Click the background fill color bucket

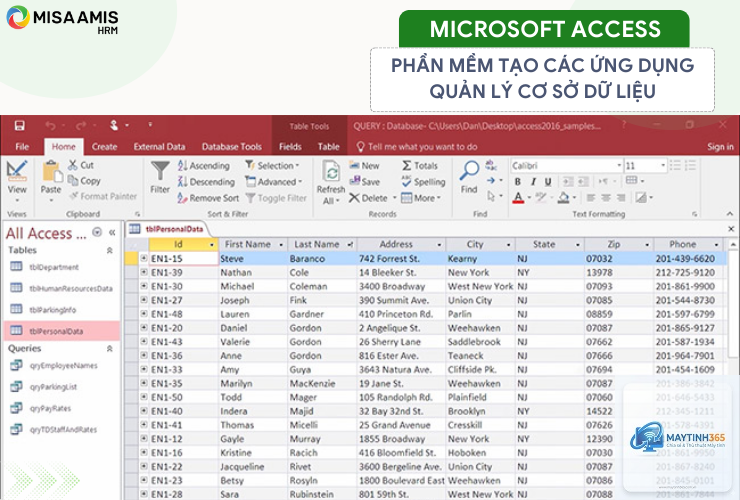tap(563, 197)
